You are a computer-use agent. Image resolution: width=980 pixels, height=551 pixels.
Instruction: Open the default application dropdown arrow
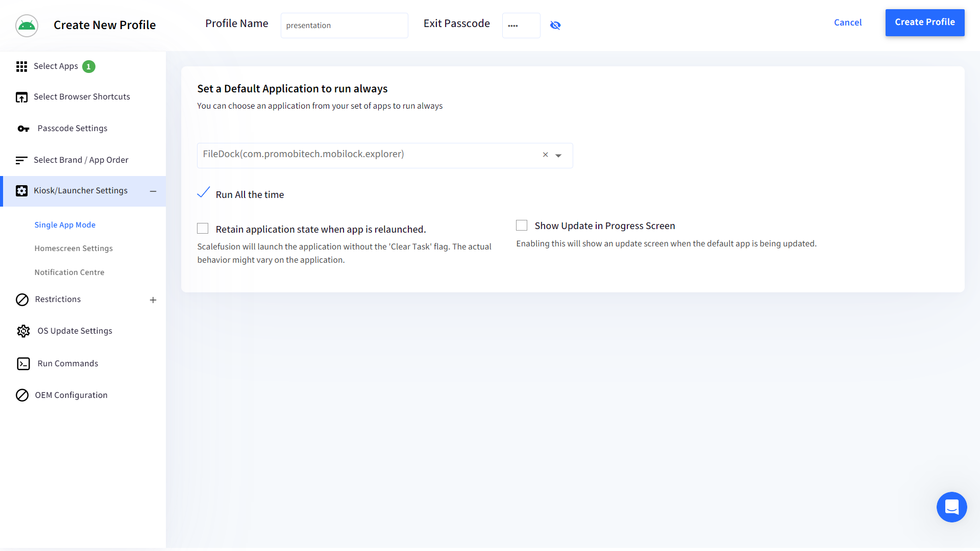click(558, 156)
